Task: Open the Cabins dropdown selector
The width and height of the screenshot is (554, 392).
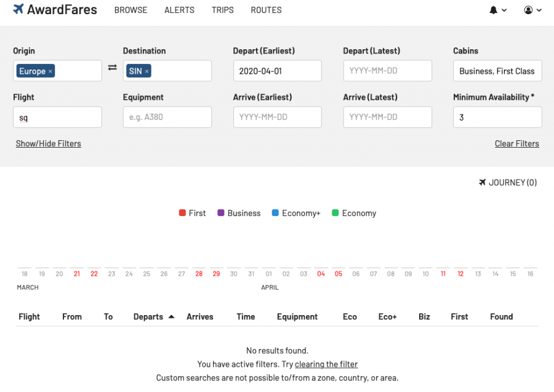Action: [x=497, y=71]
